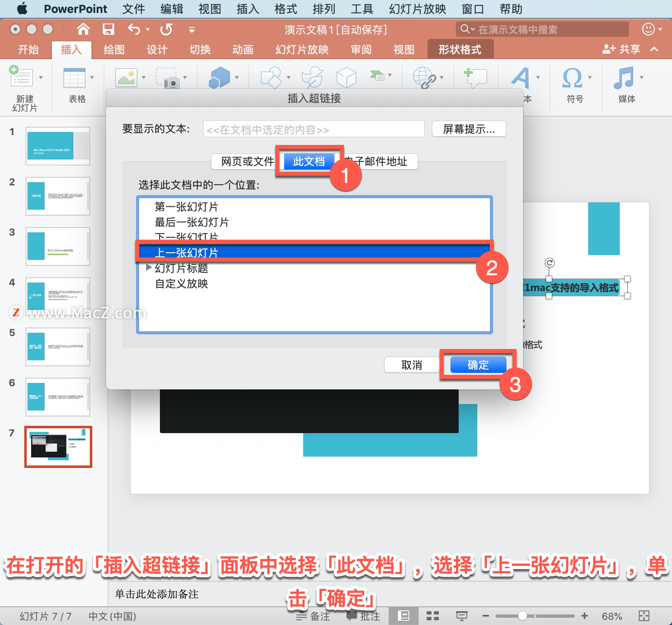Click the Pictures icon

[126, 77]
